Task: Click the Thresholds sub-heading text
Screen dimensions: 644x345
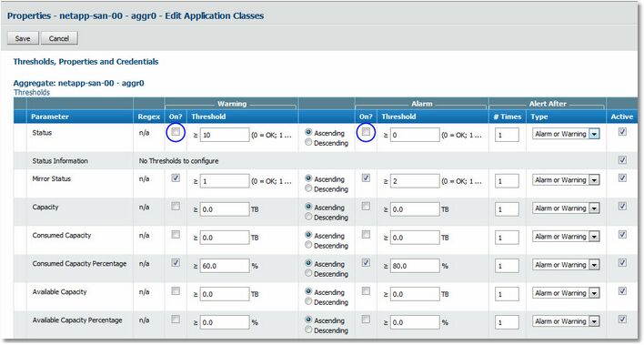Action: 32,92
